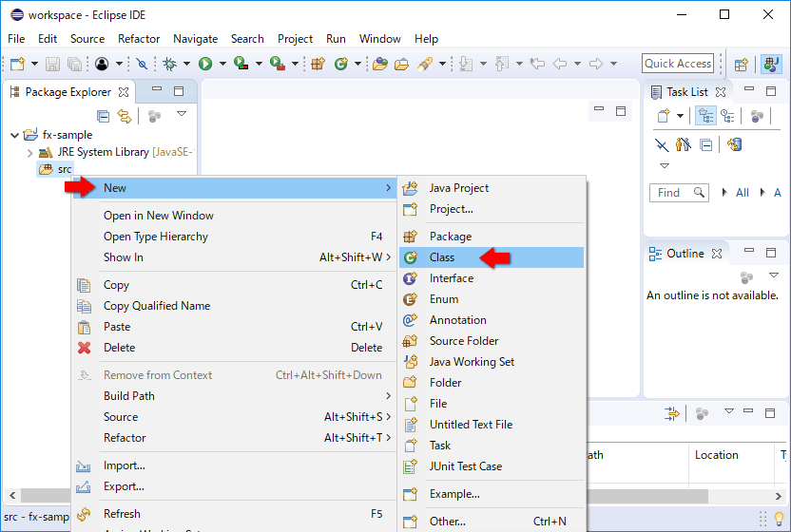Click the Coverage run icon in toolbar
Image resolution: width=791 pixels, height=532 pixels.
[x=241, y=64]
